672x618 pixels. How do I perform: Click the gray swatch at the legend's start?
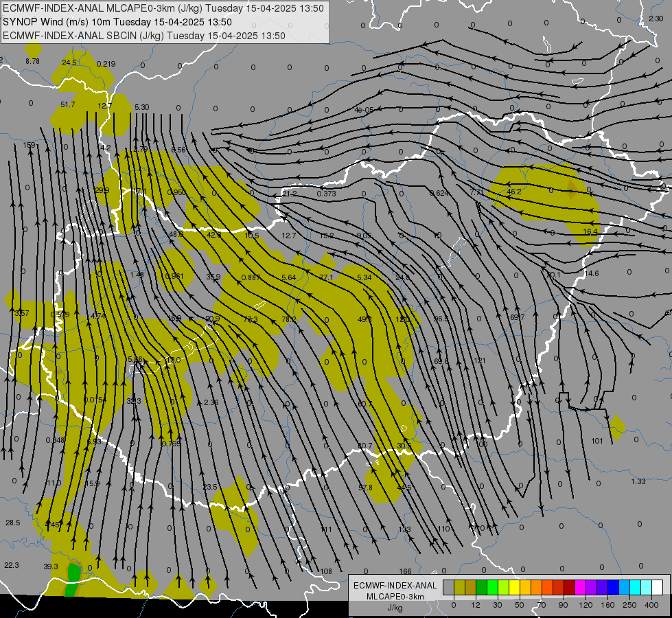point(448,588)
